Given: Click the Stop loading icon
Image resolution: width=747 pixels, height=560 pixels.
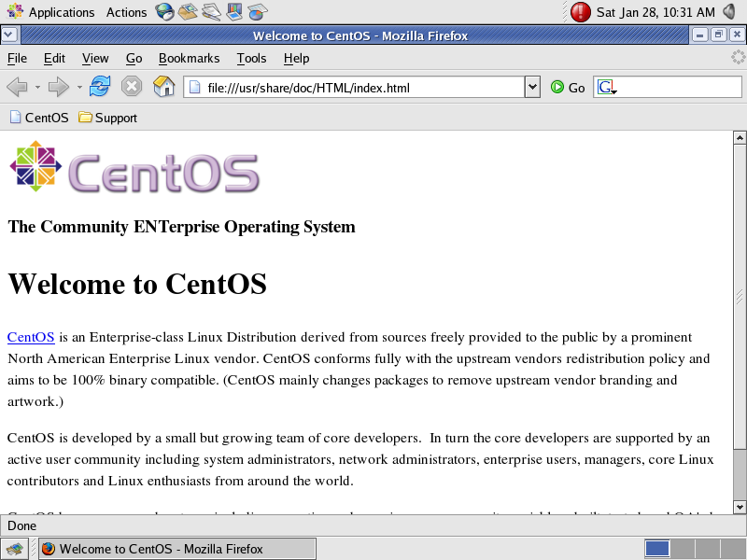Looking at the screenshot, I should tap(132, 87).
